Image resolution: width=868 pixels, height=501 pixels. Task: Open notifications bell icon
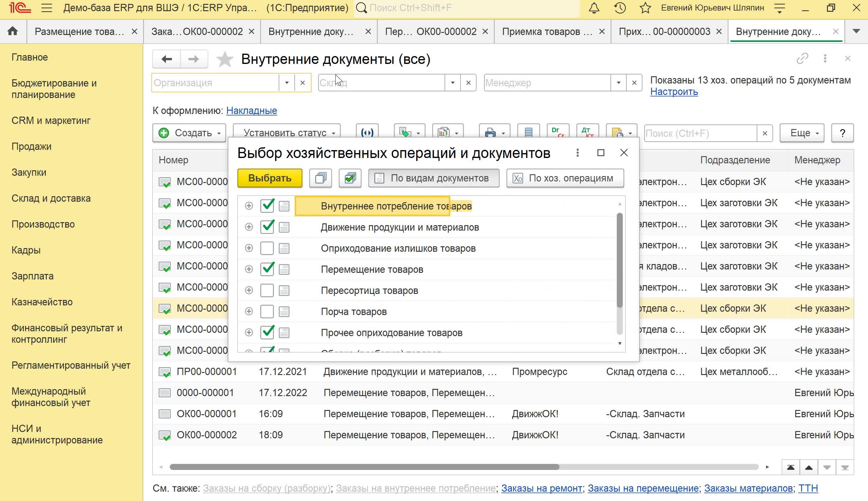pos(594,8)
